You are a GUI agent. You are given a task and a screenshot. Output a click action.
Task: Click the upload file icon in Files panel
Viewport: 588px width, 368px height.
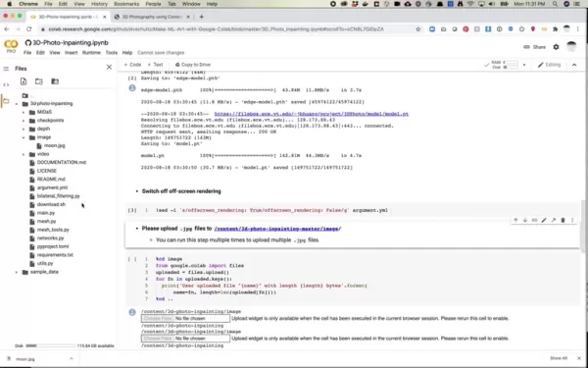click(x=24, y=81)
